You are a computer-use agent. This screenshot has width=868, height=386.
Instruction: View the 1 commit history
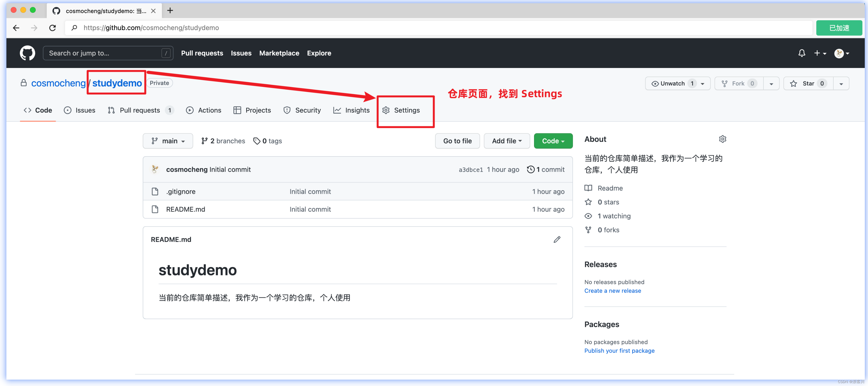(x=546, y=170)
